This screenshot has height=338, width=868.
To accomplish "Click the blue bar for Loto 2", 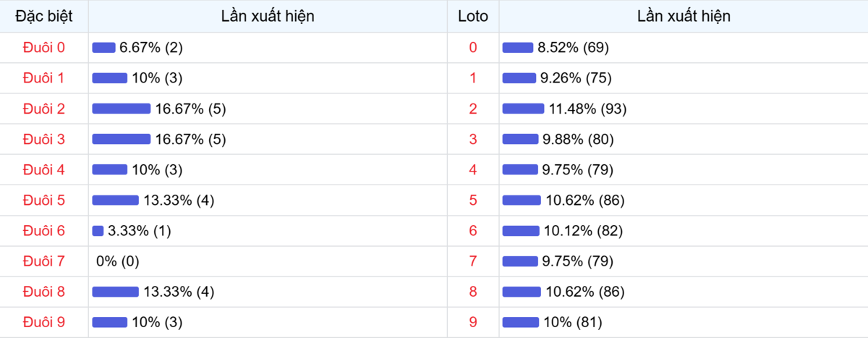I will click(523, 109).
